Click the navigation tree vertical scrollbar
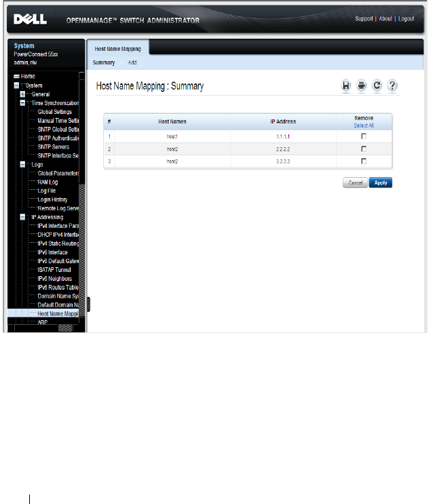Viewport: 435px width, 504px height. tap(82, 198)
